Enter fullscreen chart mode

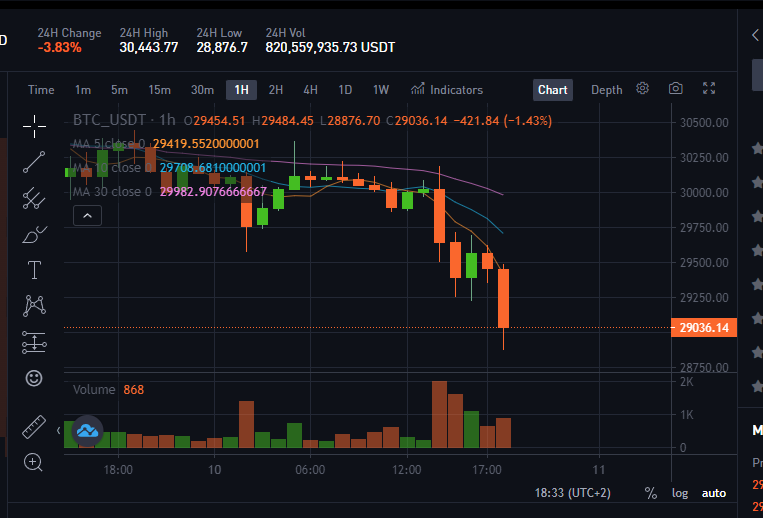pos(709,88)
